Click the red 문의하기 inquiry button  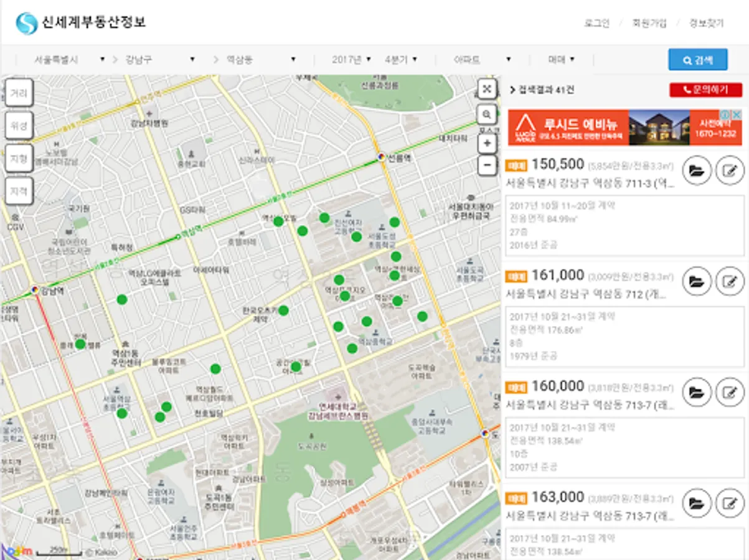click(x=706, y=90)
